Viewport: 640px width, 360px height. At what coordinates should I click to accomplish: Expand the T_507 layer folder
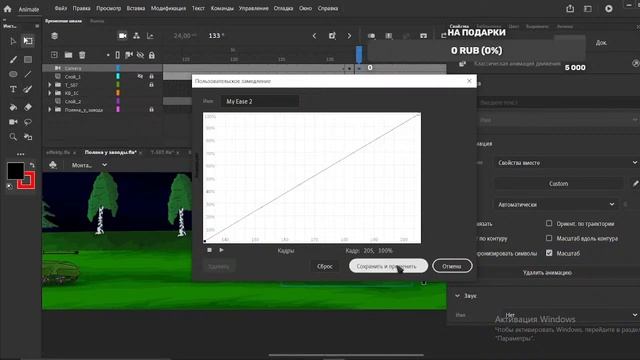(x=50, y=85)
